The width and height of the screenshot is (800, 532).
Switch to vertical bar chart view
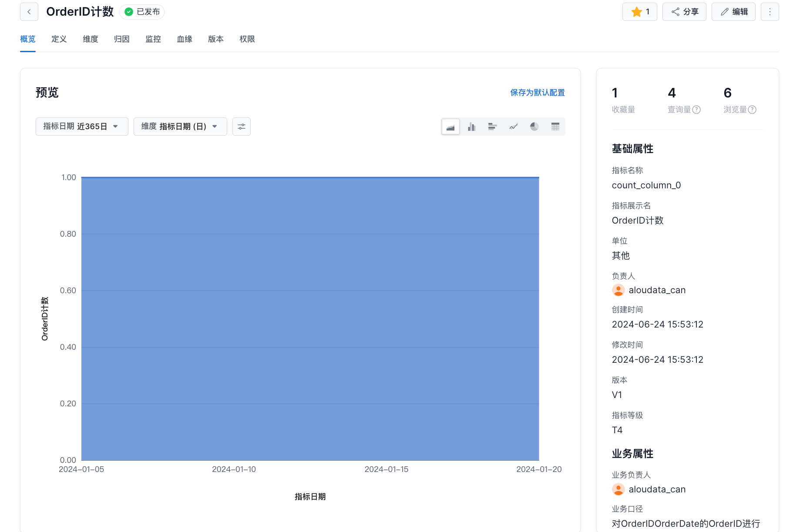point(471,127)
